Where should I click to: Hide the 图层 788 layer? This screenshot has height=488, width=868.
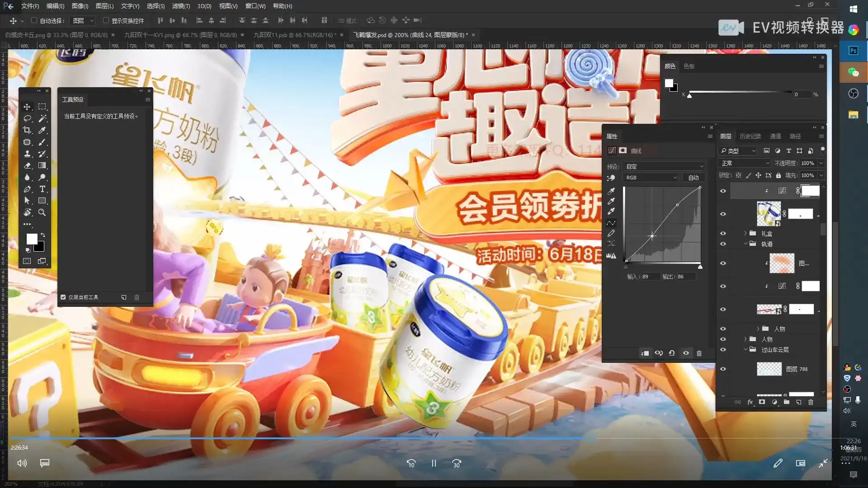coord(723,369)
